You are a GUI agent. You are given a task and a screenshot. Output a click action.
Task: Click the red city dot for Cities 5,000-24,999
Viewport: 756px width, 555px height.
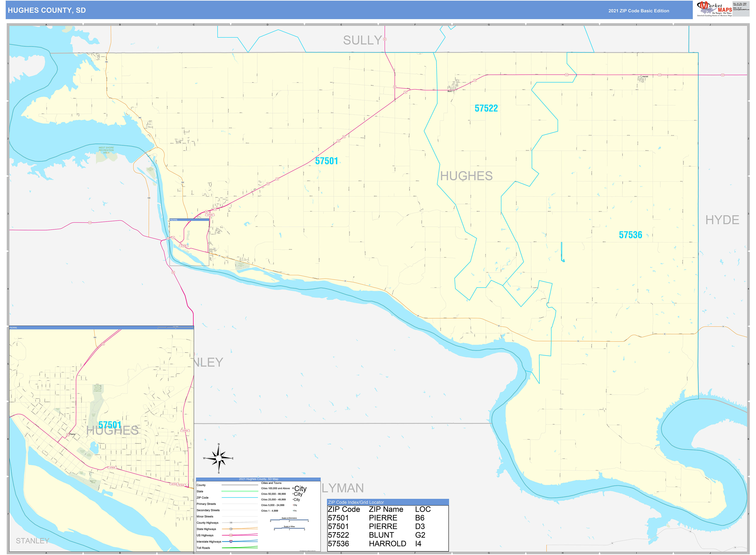click(x=293, y=505)
